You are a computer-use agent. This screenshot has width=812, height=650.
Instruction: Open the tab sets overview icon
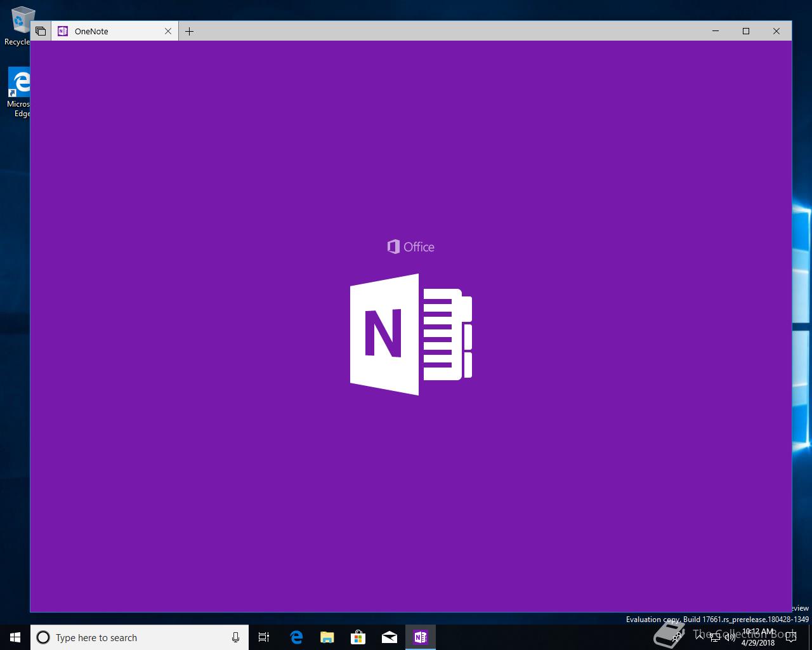pos(41,31)
